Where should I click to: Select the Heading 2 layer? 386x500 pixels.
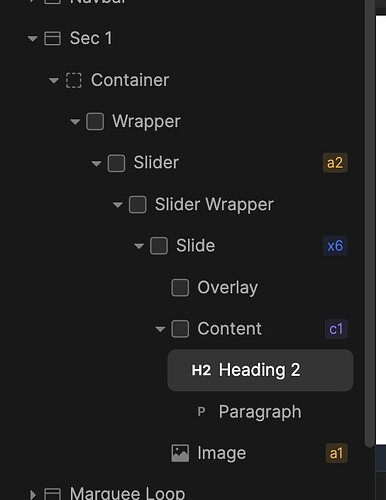point(260,370)
